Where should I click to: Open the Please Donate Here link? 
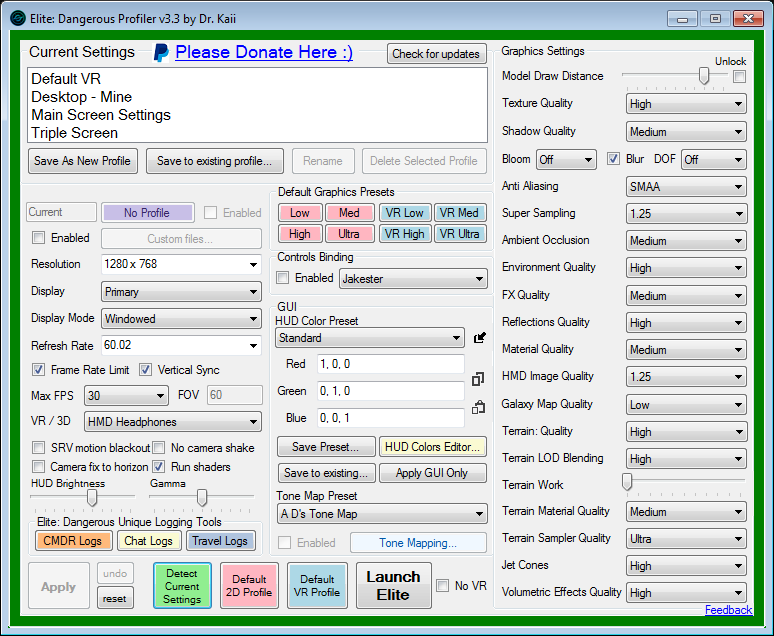[264, 52]
